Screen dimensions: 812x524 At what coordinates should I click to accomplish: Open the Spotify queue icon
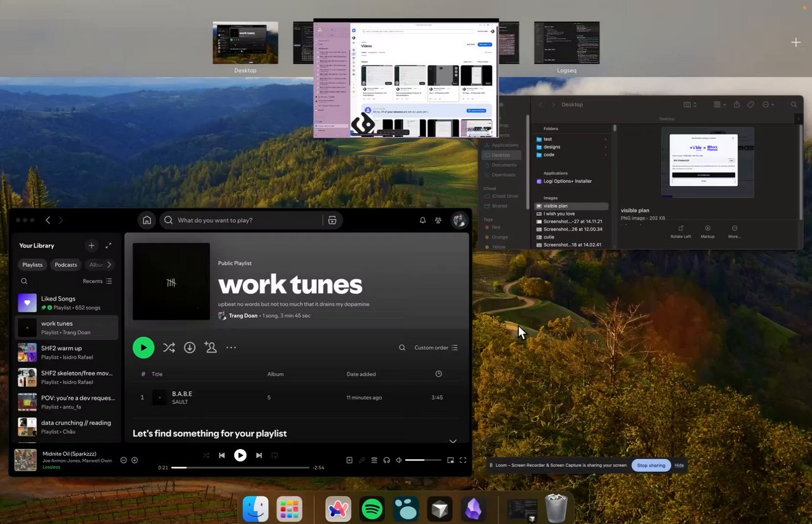(x=374, y=460)
